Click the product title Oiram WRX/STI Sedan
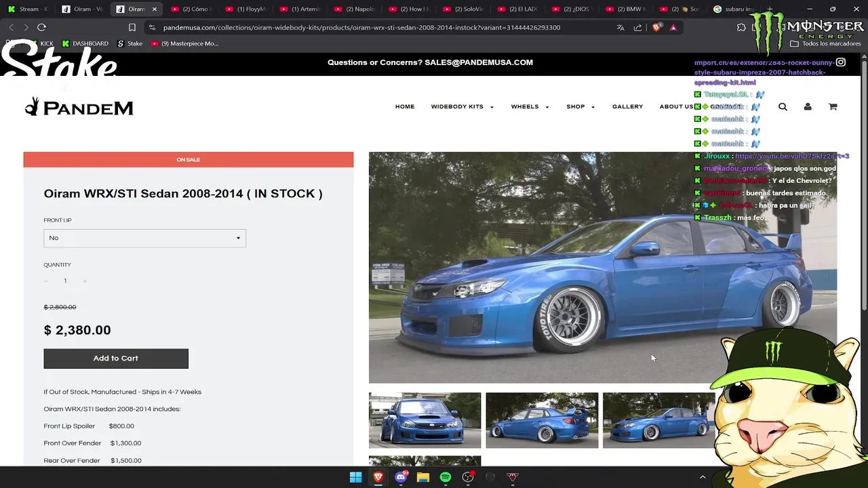 coord(183,194)
